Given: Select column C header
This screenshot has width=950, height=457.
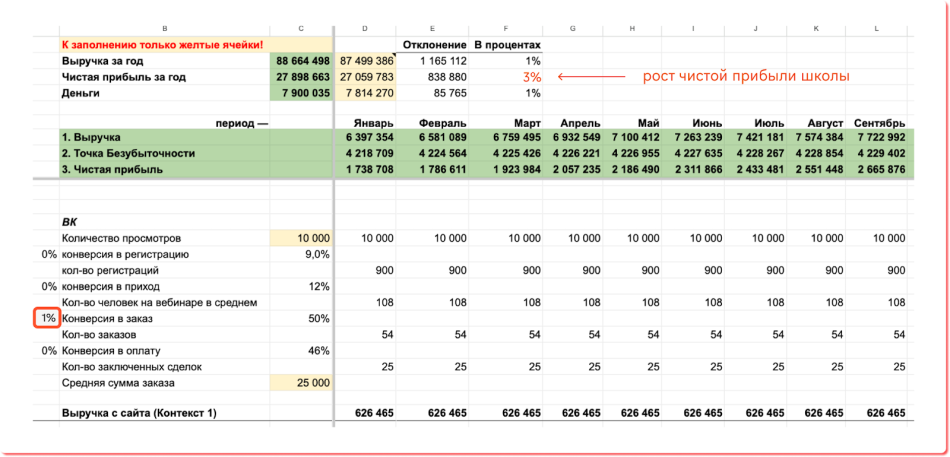Looking at the screenshot, I should (x=301, y=28).
